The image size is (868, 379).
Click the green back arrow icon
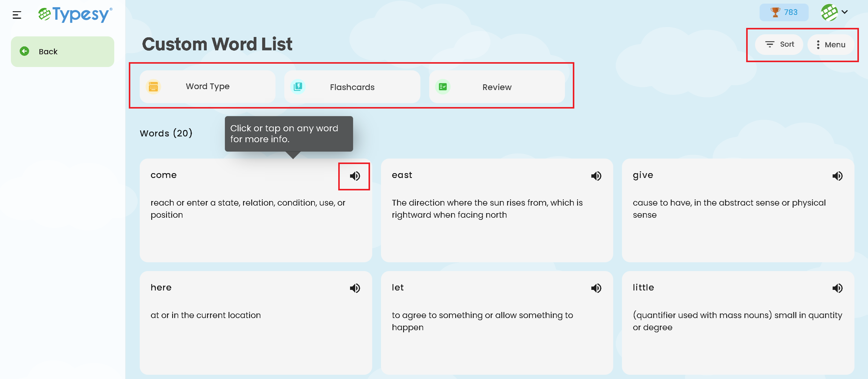24,51
